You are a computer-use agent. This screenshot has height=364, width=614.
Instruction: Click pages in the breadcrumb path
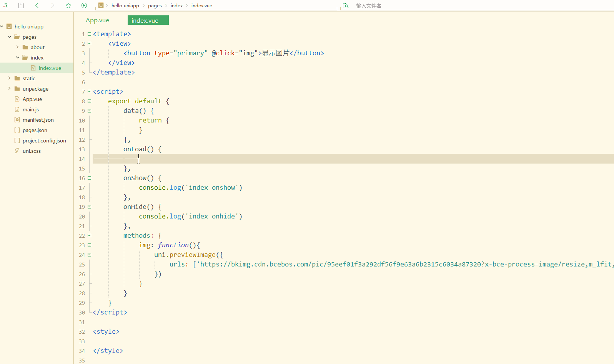[155, 5]
